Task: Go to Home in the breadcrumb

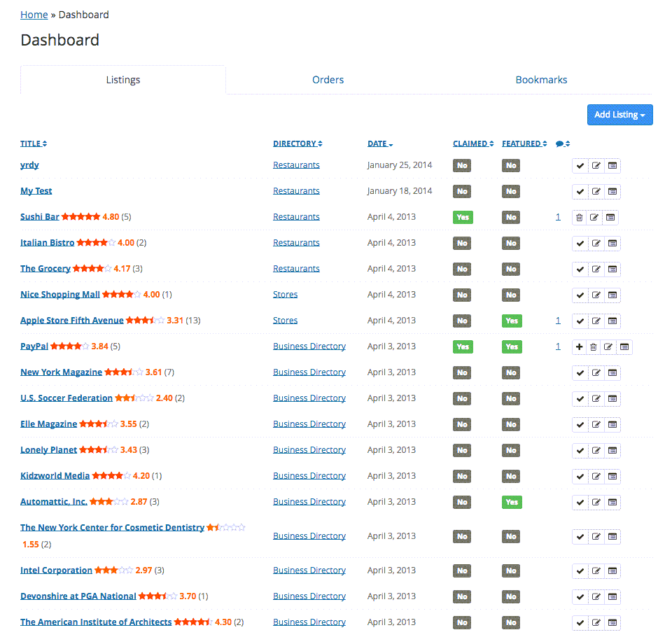Action: 34,15
